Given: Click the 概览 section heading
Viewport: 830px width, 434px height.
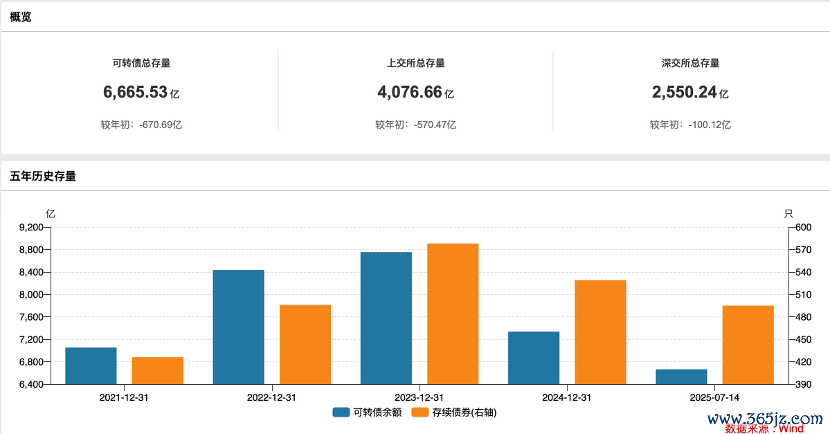Looking at the screenshot, I should click(21, 17).
